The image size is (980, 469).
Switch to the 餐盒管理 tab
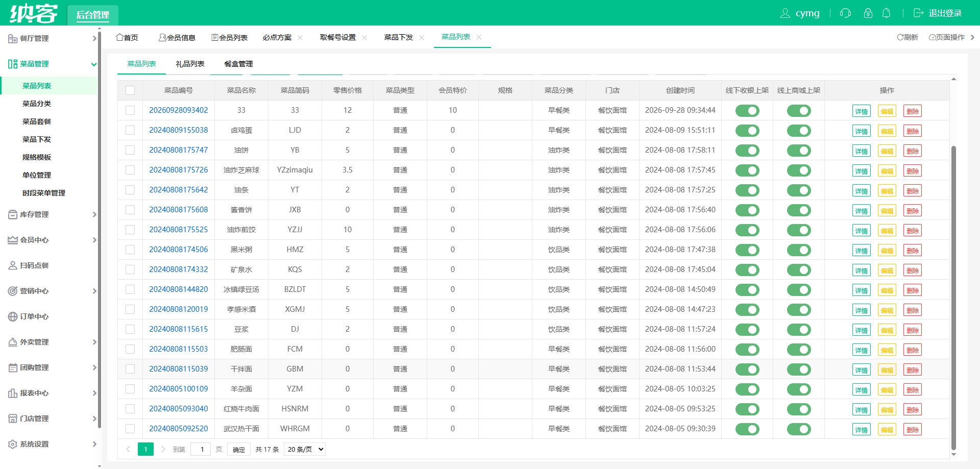pos(238,64)
